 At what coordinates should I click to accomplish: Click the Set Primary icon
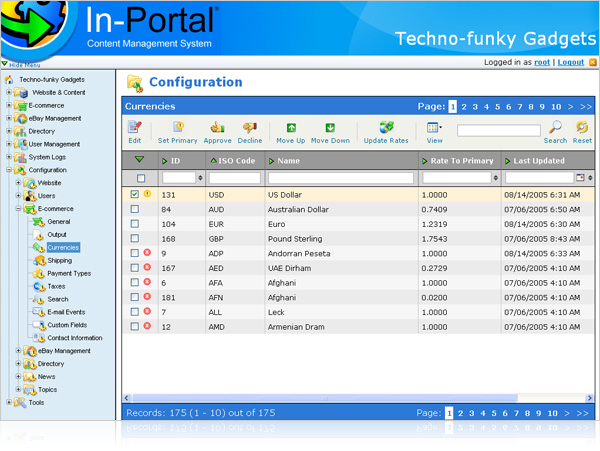(x=178, y=127)
